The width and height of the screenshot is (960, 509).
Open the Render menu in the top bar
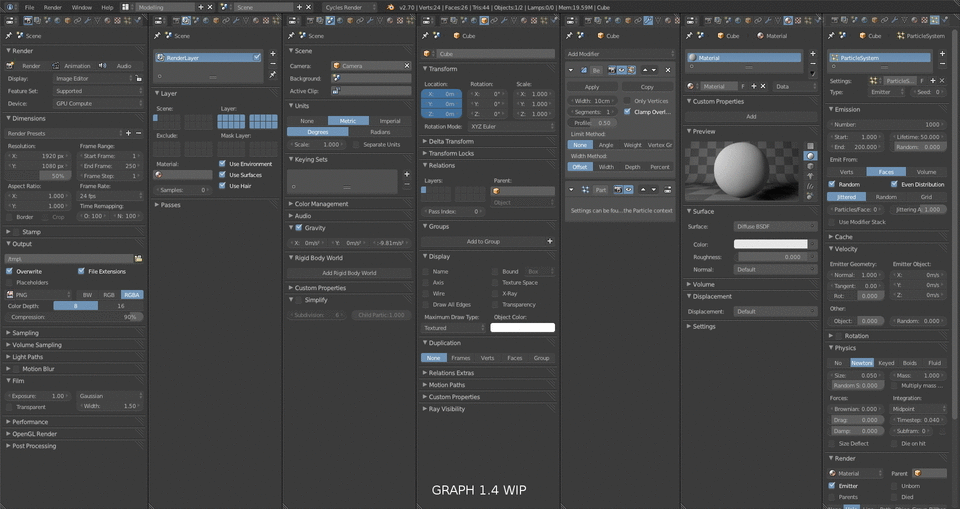[x=53, y=7]
